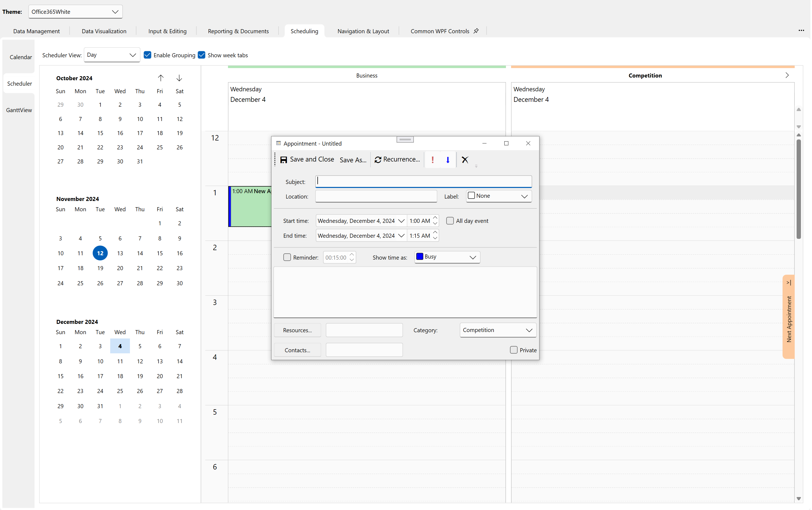812x510 pixels.
Task: Set low importance with blue down arrow
Action: pos(448,160)
